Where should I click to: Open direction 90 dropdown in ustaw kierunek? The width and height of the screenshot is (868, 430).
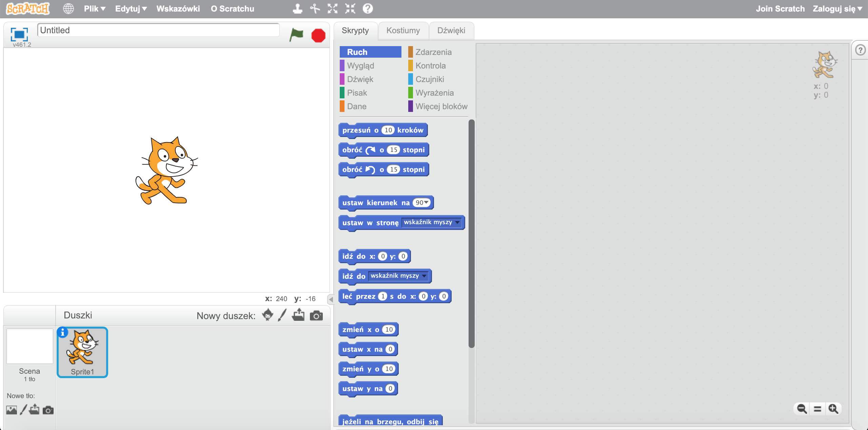point(426,202)
